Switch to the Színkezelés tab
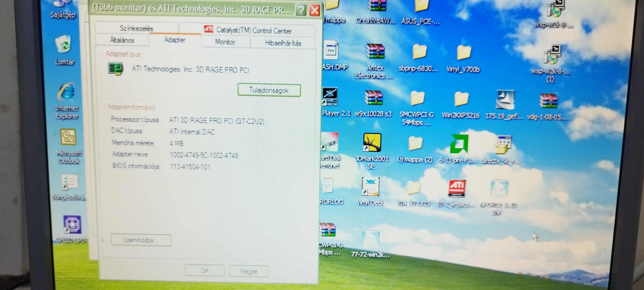Viewport: 644px width, 290px height. (x=136, y=28)
